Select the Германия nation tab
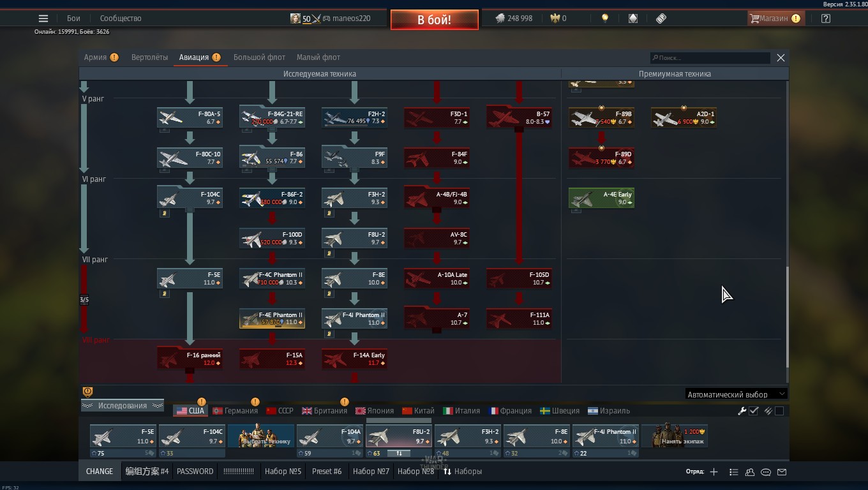Viewport: 868px width, 490px height. [235, 411]
